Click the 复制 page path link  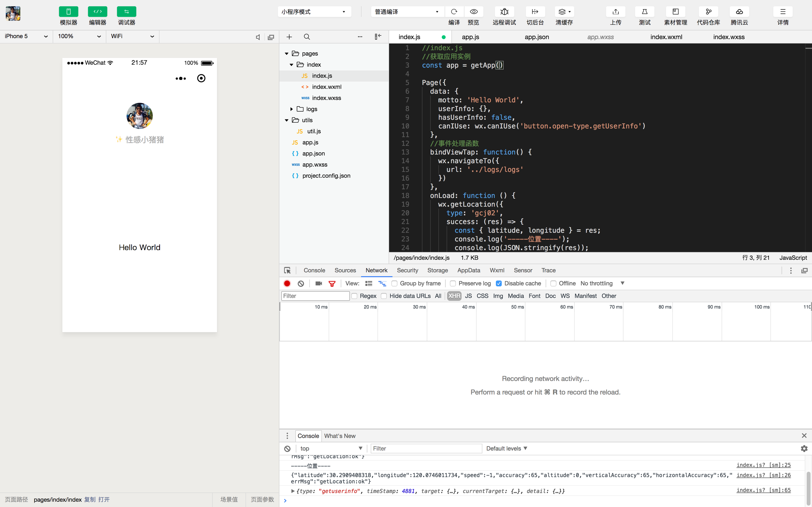(x=90, y=499)
